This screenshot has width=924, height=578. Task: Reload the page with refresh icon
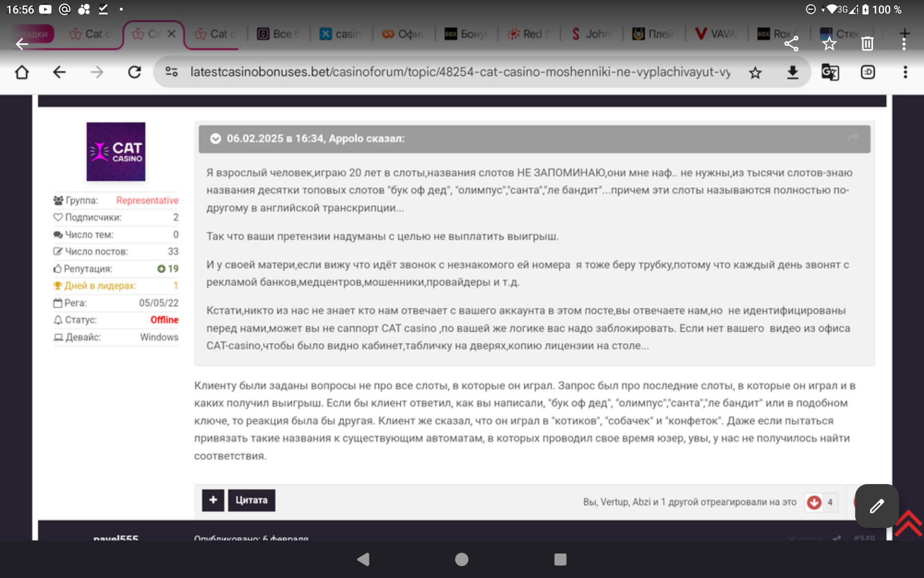coord(134,73)
